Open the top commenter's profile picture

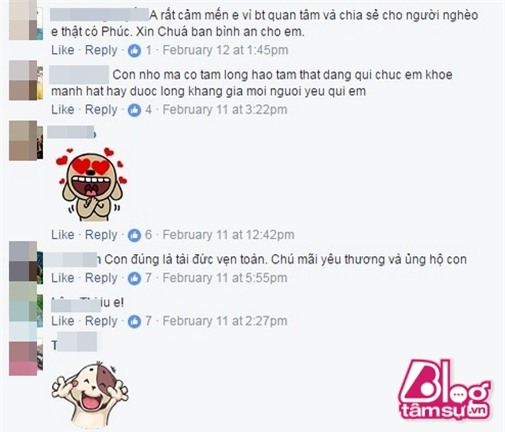point(26,20)
